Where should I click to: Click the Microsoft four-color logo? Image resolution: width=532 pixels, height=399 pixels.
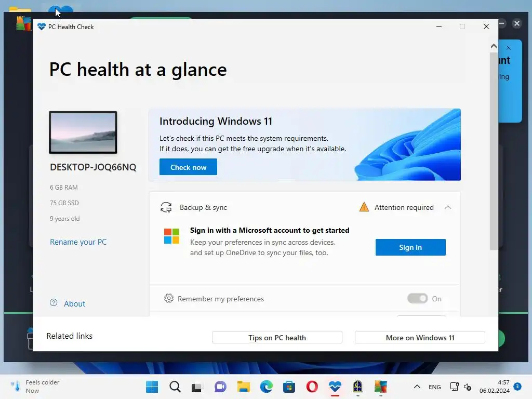[x=171, y=236]
